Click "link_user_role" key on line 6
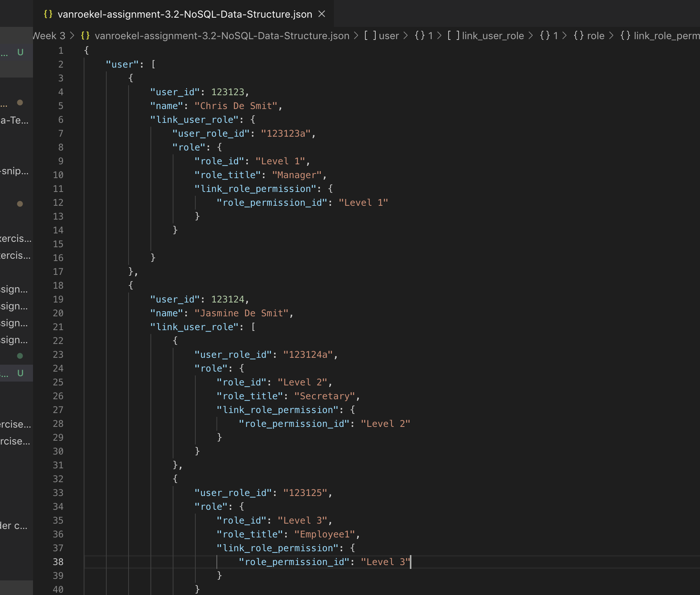The image size is (700, 595). click(x=194, y=120)
